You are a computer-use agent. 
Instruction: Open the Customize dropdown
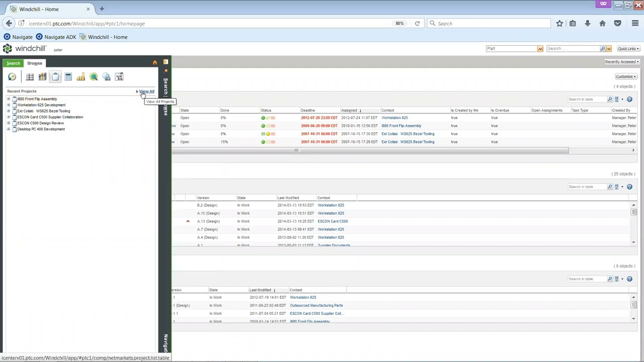[x=626, y=76]
